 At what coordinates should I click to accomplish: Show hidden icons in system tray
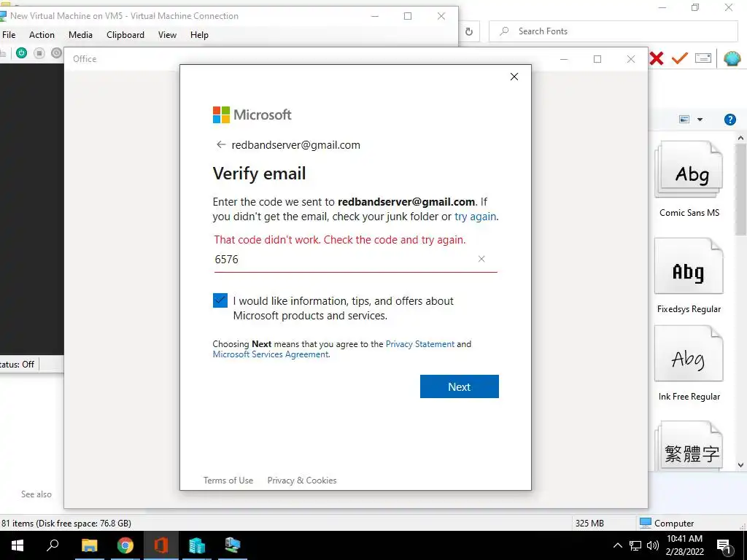pyautogui.click(x=617, y=545)
